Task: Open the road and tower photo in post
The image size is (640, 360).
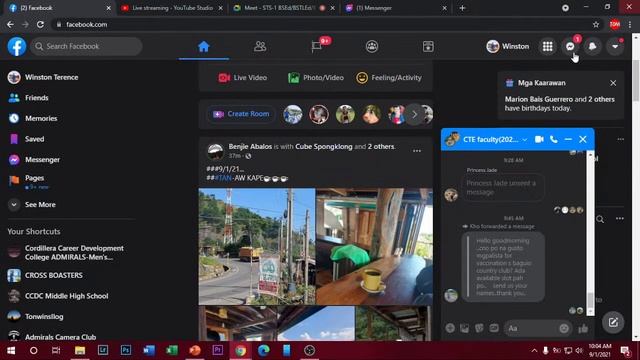Action: 257,246
